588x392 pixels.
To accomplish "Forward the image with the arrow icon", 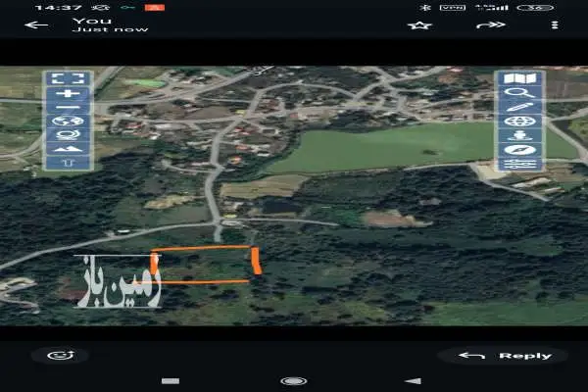I will (x=491, y=25).
